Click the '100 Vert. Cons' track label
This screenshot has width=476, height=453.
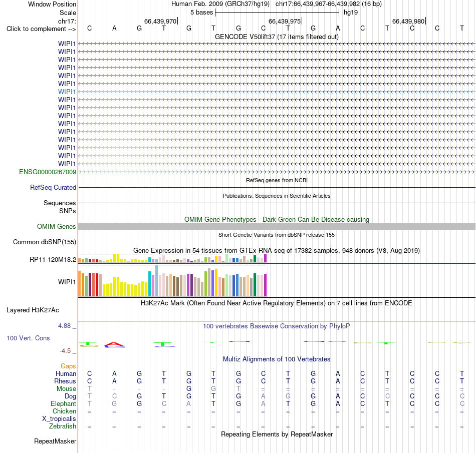pyautogui.click(x=28, y=338)
